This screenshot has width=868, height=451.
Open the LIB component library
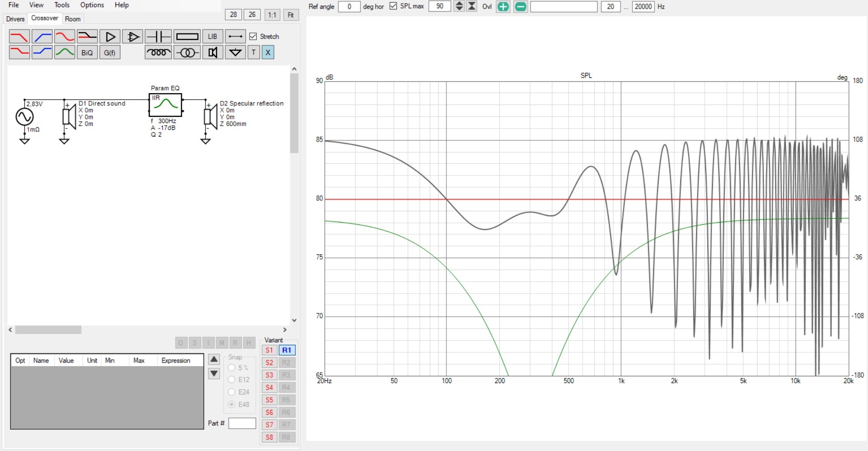click(213, 36)
